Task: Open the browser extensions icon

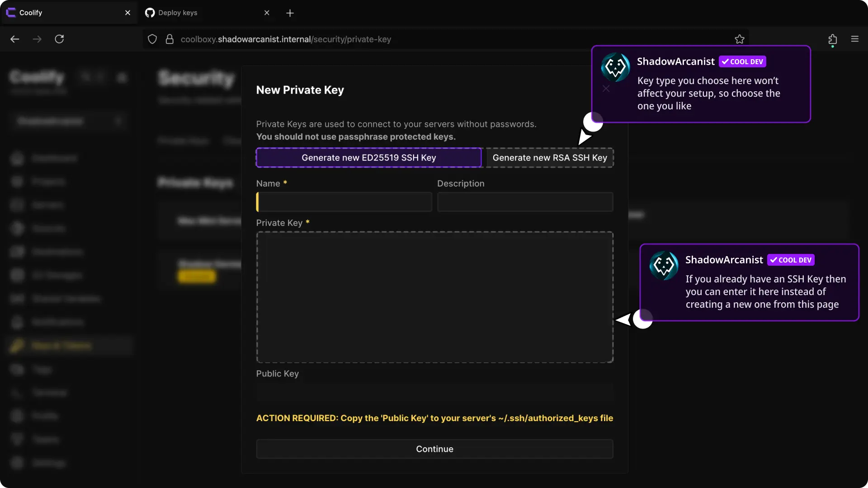Action: click(x=832, y=39)
